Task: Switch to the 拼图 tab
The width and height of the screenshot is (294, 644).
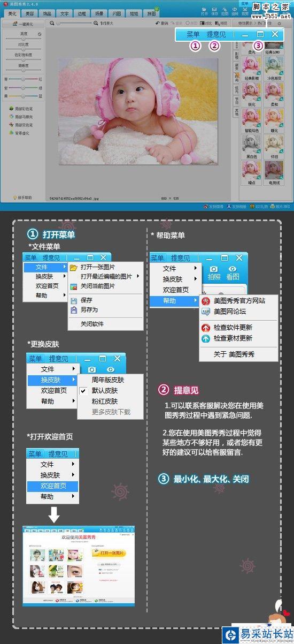Action: tap(151, 14)
